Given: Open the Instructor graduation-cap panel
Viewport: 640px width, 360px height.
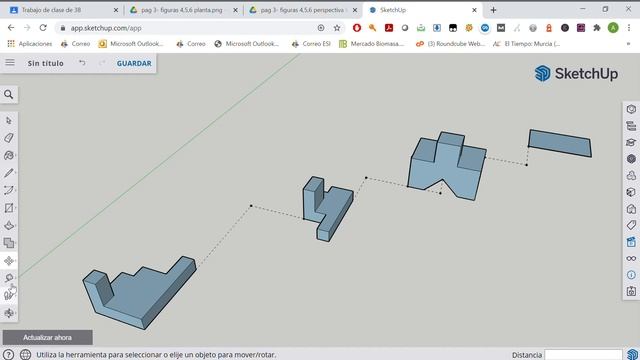Looking at the screenshot, I should click(x=631, y=142).
